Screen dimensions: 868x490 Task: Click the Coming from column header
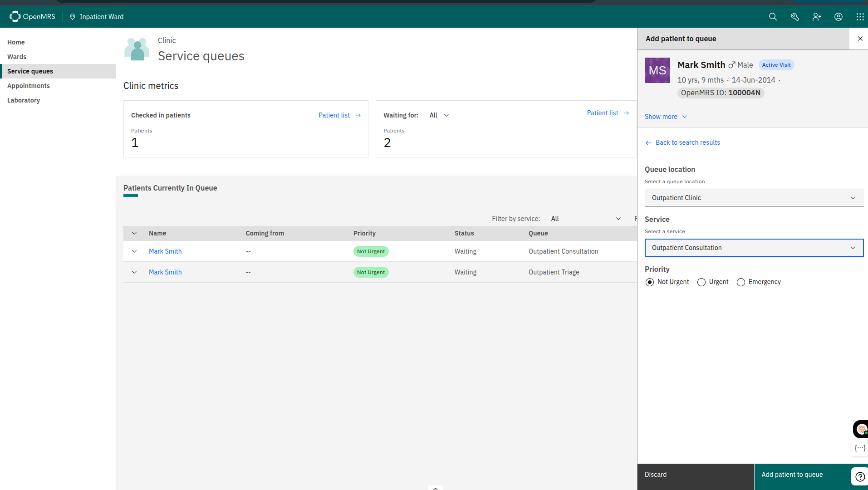point(265,233)
